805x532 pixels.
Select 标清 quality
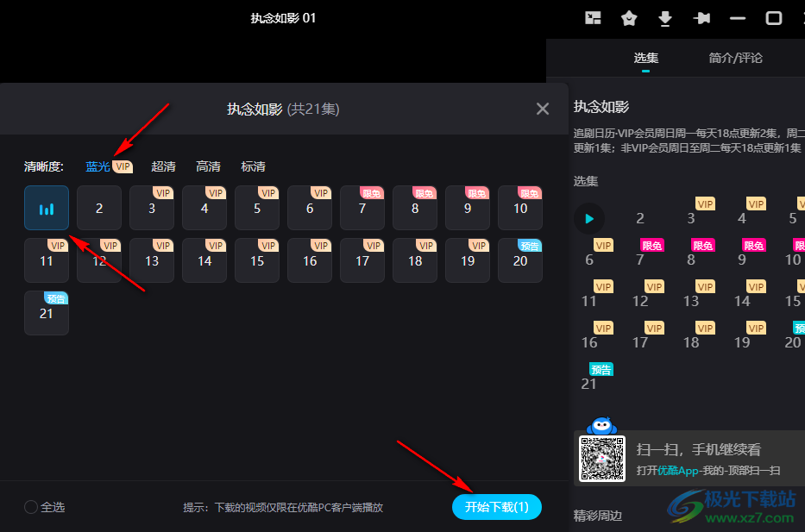click(253, 166)
